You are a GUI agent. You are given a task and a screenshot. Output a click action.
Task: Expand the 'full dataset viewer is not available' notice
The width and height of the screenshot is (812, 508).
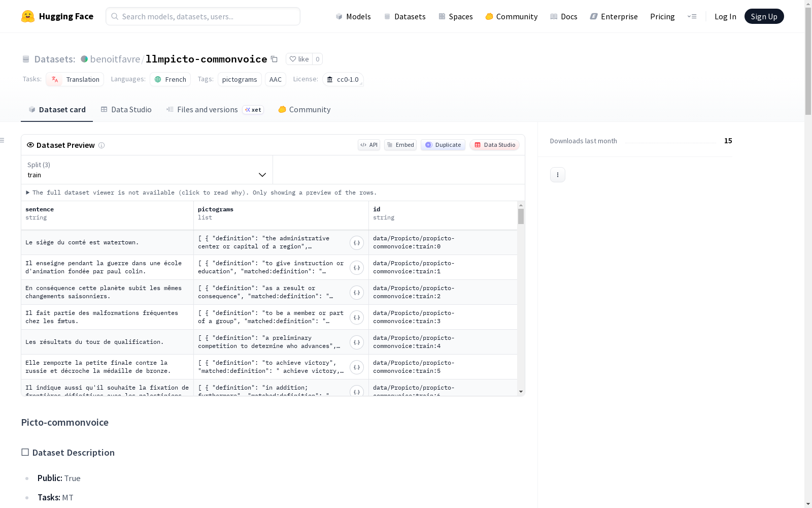[x=201, y=193]
